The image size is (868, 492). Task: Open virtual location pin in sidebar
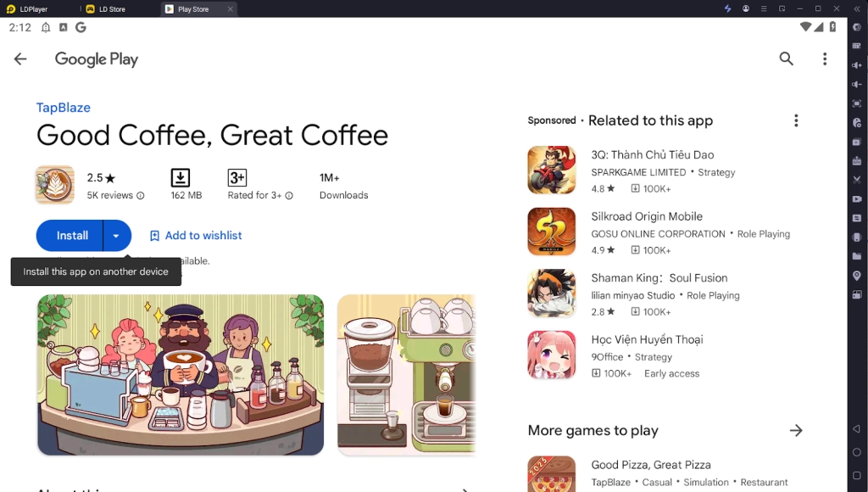click(x=857, y=276)
